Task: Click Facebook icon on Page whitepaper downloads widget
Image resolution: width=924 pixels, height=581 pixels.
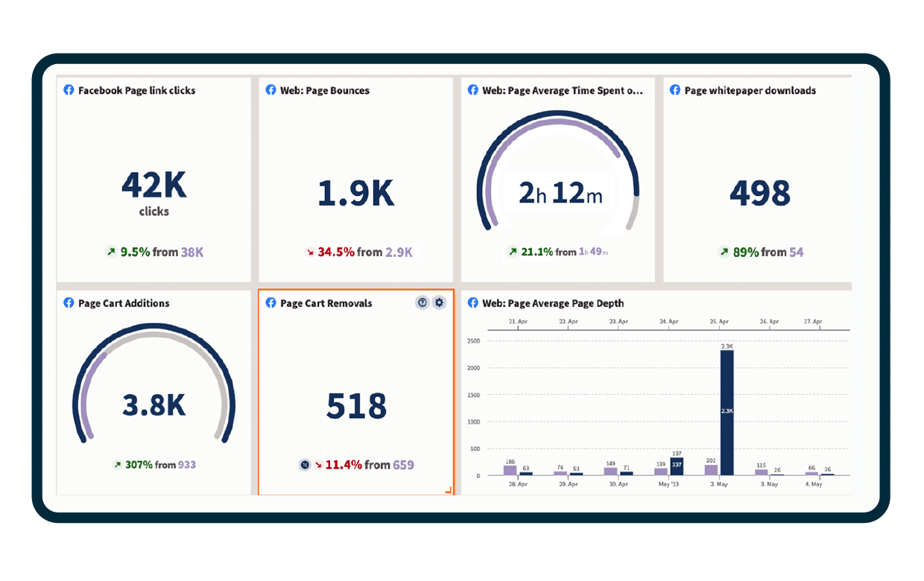Action: (675, 90)
